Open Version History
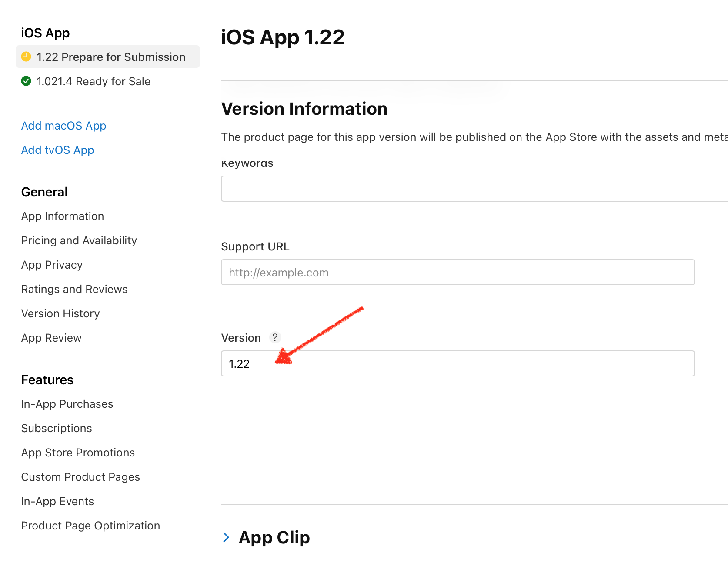Image resolution: width=728 pixels, height=566 pixels. pyautogui.click(x=60, y=313)
